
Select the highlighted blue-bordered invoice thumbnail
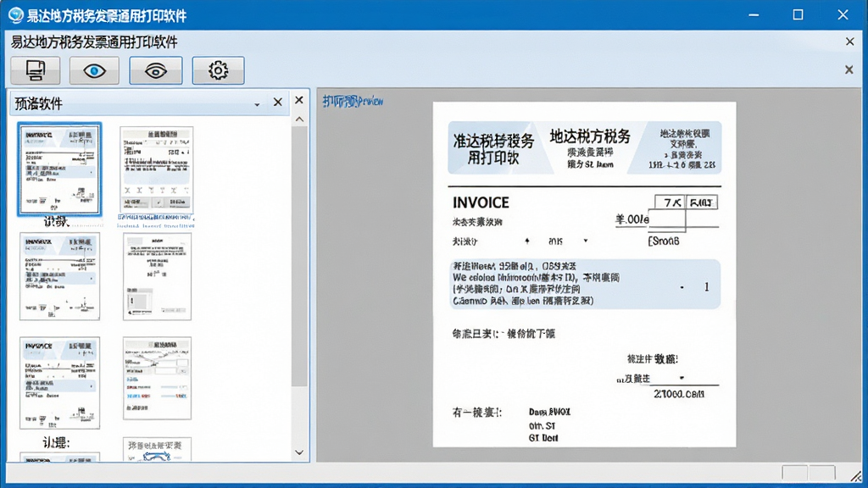(59, 169)
